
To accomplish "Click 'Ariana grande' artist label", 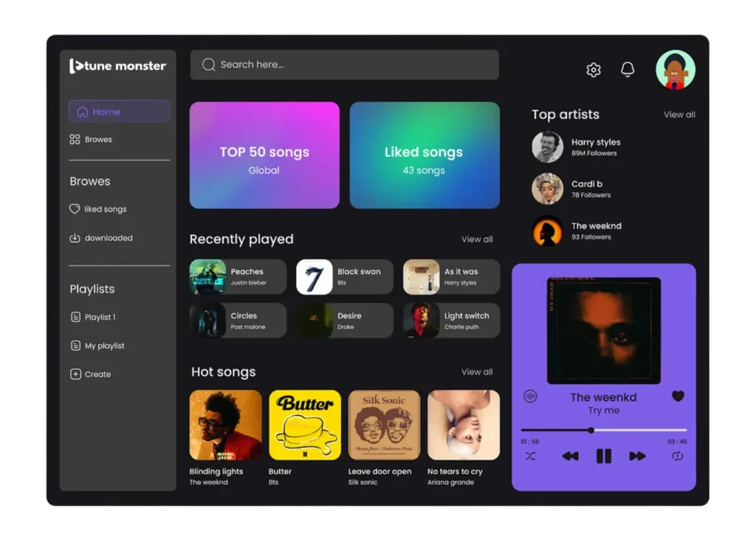I will click(450, 482).
